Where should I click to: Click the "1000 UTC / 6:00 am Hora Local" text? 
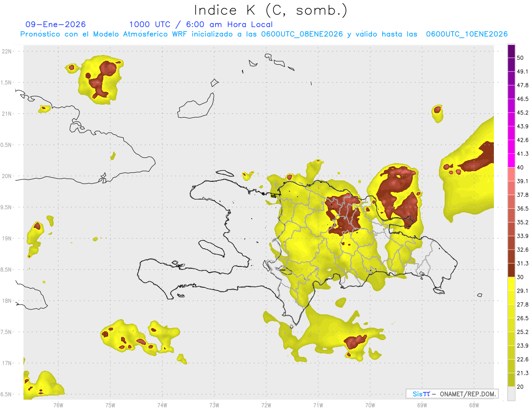pyautogui.click(x=201, y=24)
